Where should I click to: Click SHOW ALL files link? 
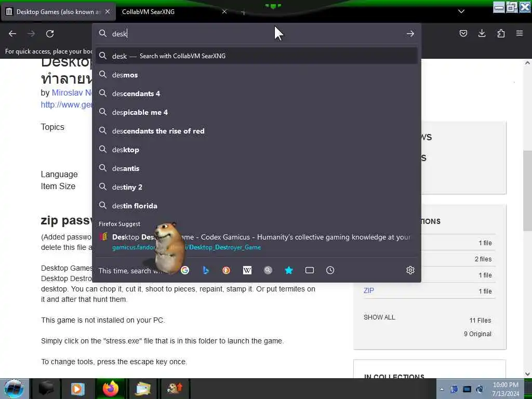(379, 317)
